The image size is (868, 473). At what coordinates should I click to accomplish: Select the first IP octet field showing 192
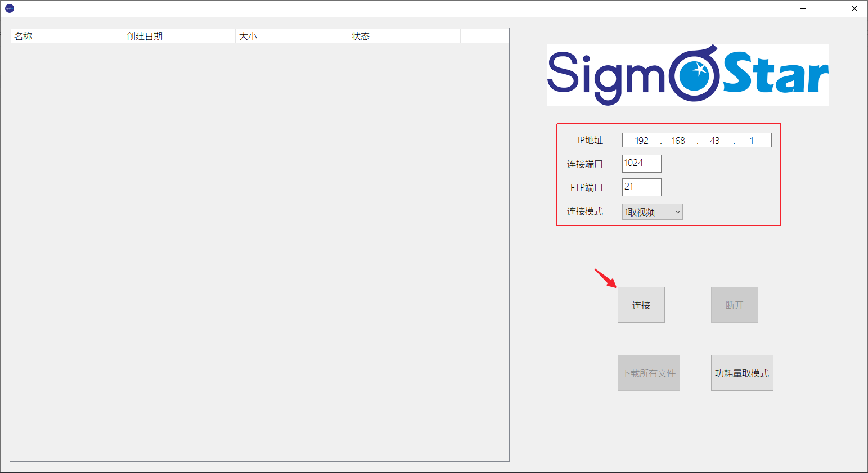[x=642, y=141]
